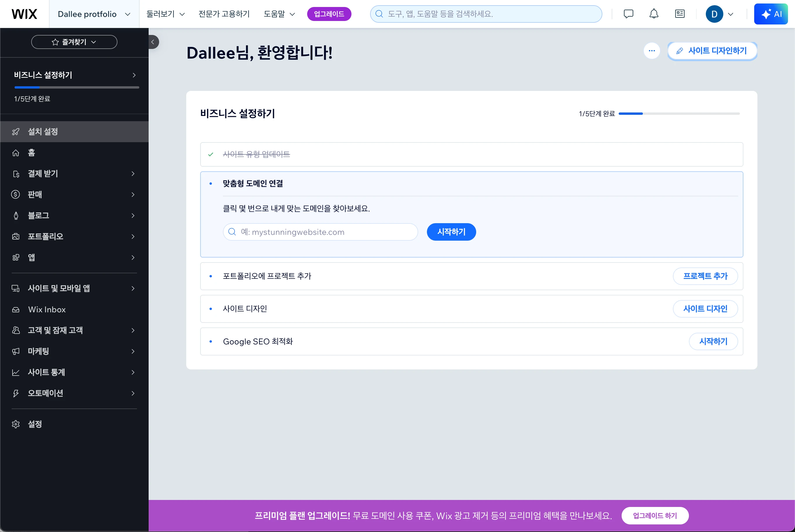Expand 고객 및 잠재 고객 chevron
Viewport: 795px width, 532px height.
tap(133, 330)
